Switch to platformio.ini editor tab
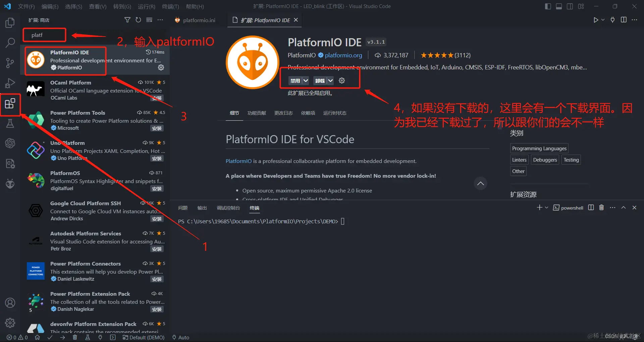The height and width of the screenshot is (342, 644). pyautogui.click(x=195, y=20)
